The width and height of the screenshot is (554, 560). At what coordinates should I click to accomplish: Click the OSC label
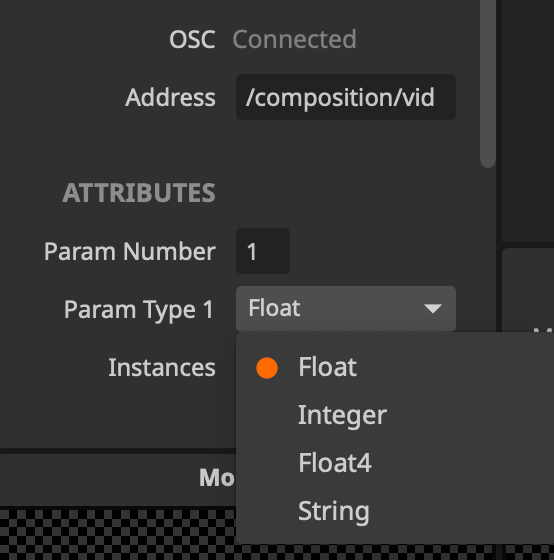(x=192, y=39)
